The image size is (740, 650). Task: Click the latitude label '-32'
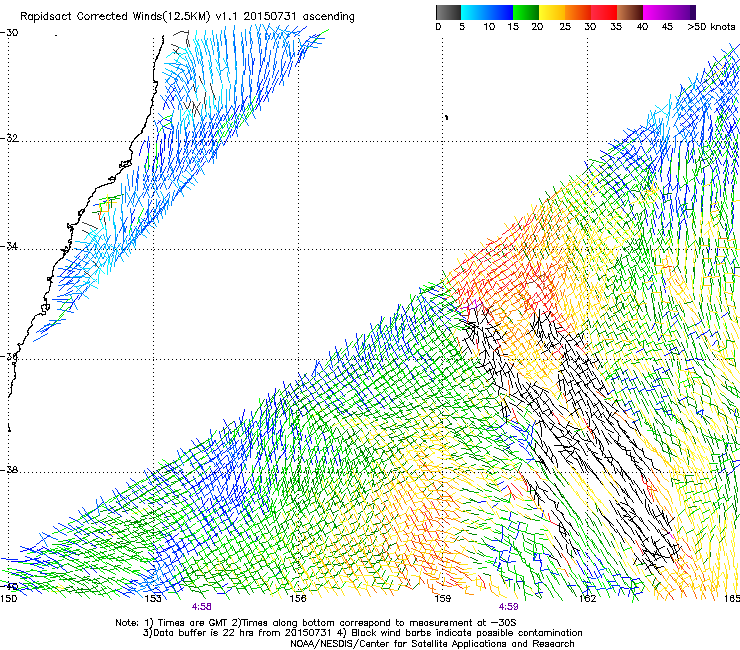click(x=9, y=138)
